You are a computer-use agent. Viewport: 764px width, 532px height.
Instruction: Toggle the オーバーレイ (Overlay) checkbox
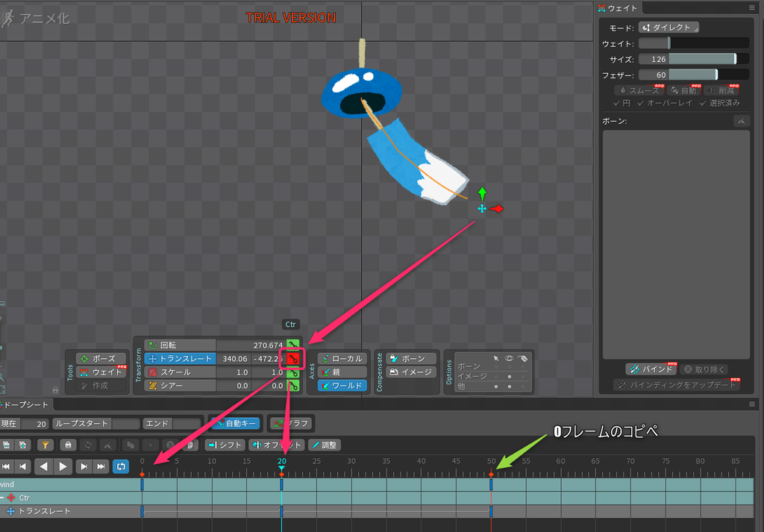point(664,103)
